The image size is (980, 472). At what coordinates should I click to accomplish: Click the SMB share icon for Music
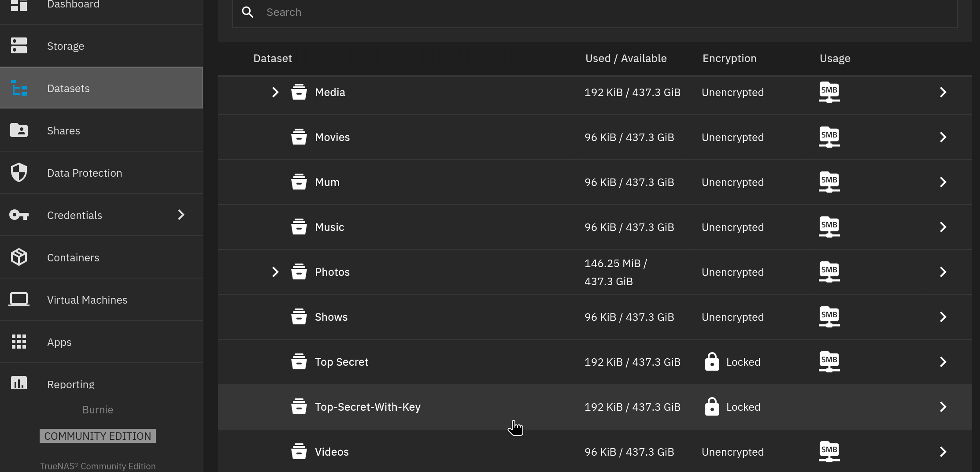829,227
